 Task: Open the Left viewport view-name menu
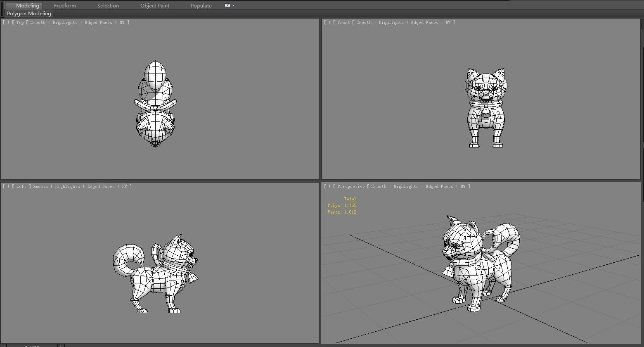tap(21, 187)
